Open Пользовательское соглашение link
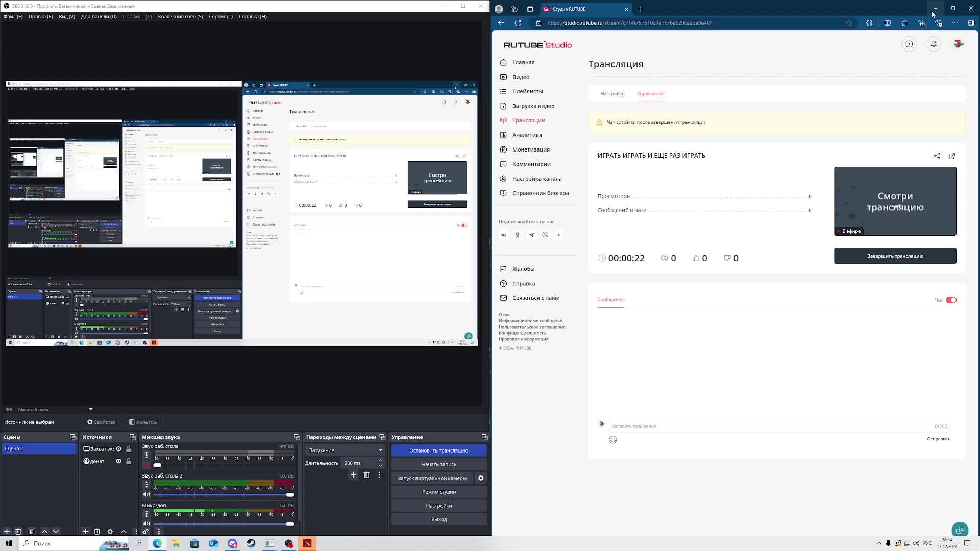This screenshot has height=551, width=980. [x=532, y=327]
